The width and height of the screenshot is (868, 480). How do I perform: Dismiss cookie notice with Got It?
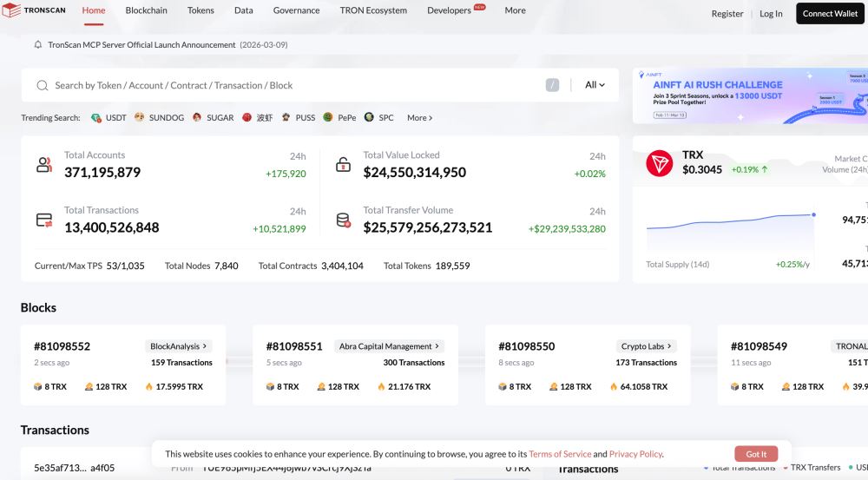point(756,454)
